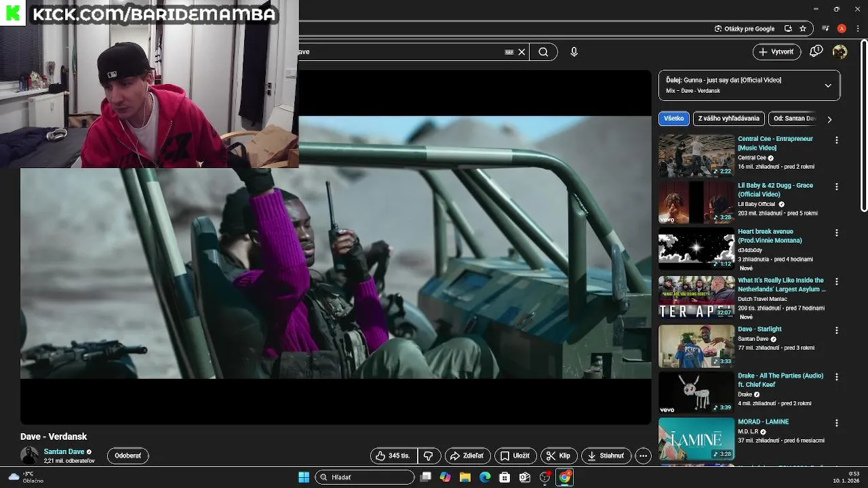Open options for Dave - Starlight video
868x488 pixels.
[836, 330]
